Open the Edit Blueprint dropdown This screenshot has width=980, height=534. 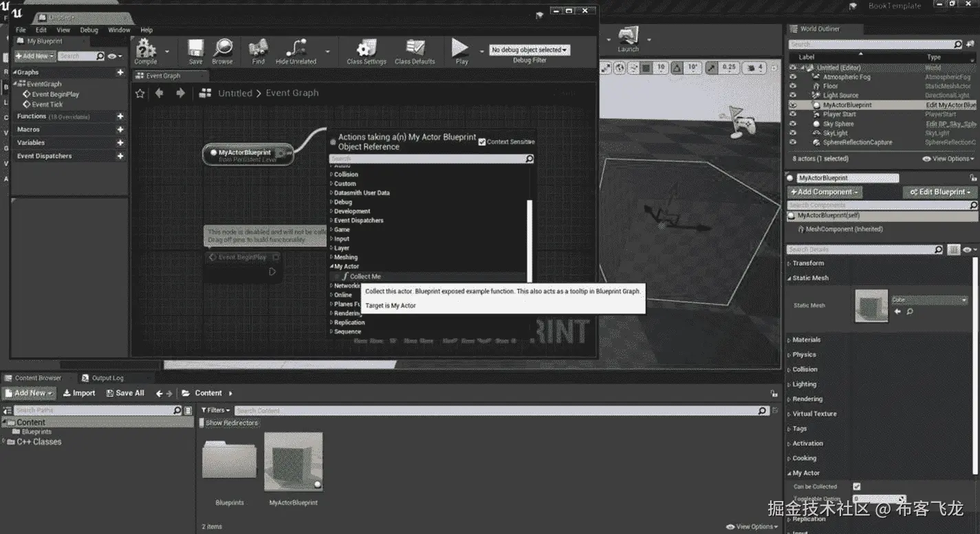point(940,192)
